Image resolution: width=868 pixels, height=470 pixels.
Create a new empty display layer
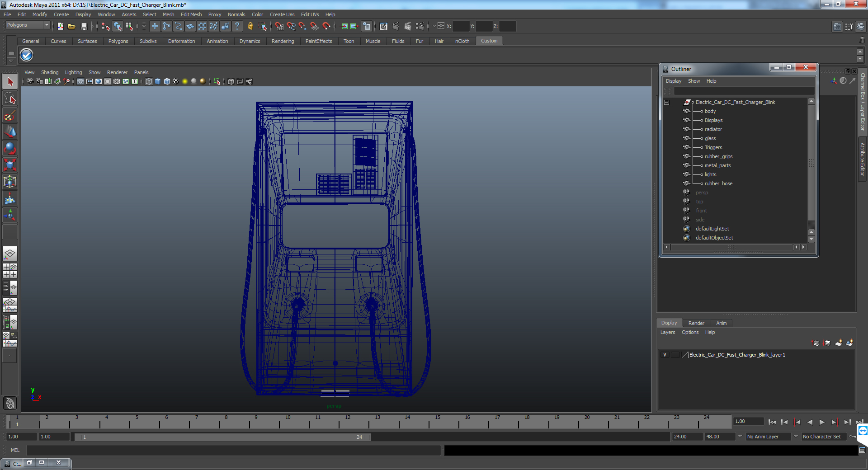click(x=838, y=343)
